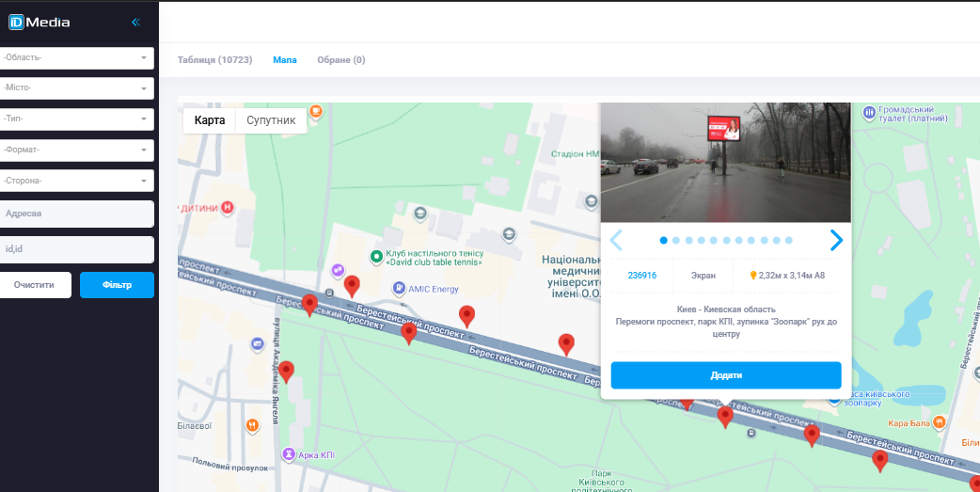Switch map view to Карта
The width and height of the screenshot is (980, 492).
[x=210, y=120]
